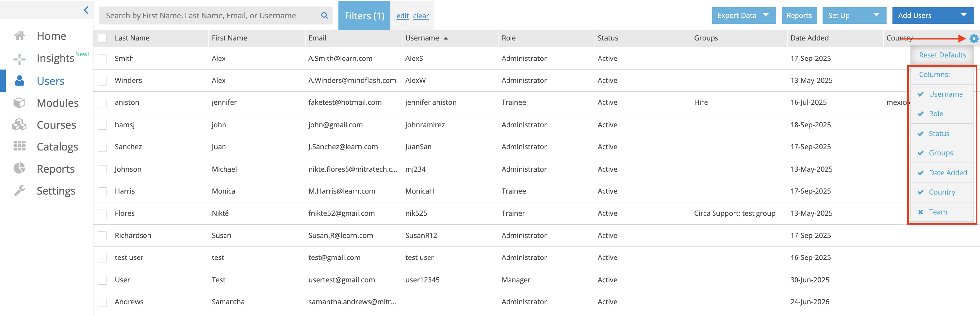Image resolution: width=980 pixels, height=316 pixels.
Task: Open Home via the house icon
Action: (19, 36)
